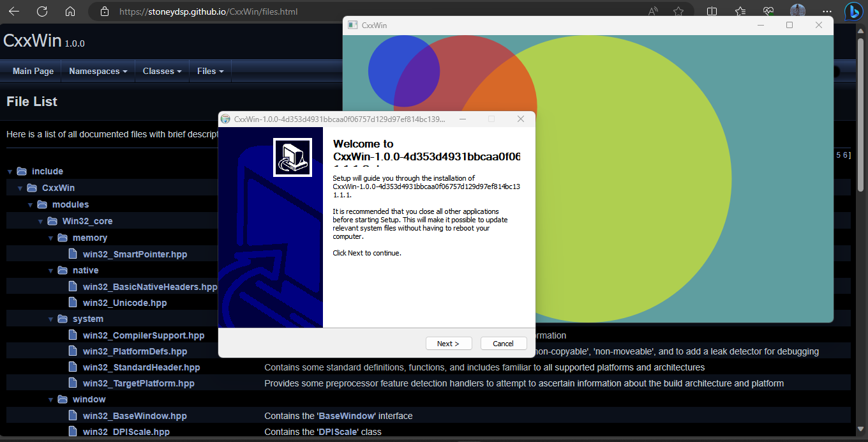Add this page to favorites
The image size is (868, 442).
(x=678, y=11)
